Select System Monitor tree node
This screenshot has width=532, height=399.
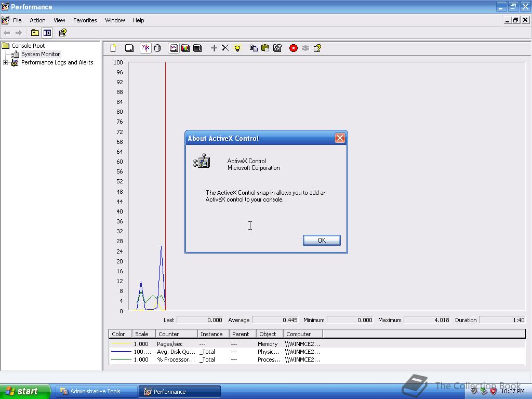(x=41, y=54)
